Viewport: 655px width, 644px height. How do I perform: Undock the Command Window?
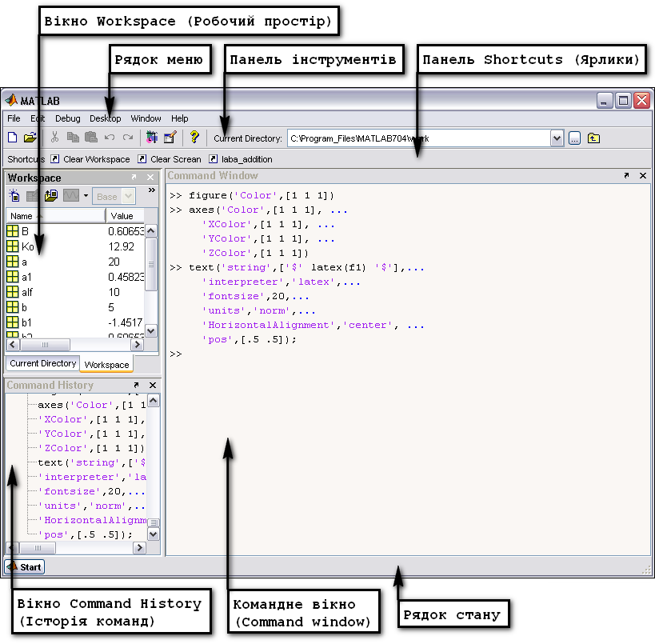point(626,175)
